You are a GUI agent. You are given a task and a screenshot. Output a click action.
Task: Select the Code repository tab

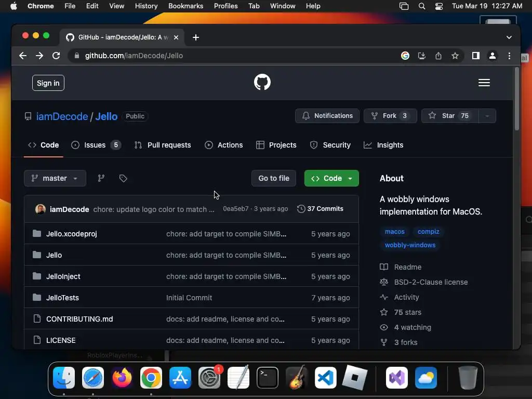pyautogui.click(x=44, y=145)
